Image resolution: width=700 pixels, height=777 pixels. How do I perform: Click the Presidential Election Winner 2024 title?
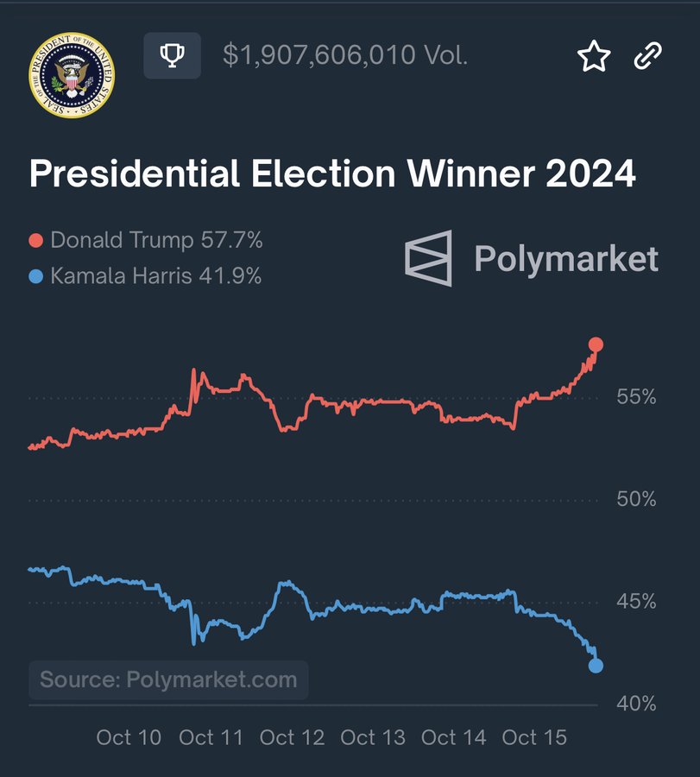(x=332, y=174)
